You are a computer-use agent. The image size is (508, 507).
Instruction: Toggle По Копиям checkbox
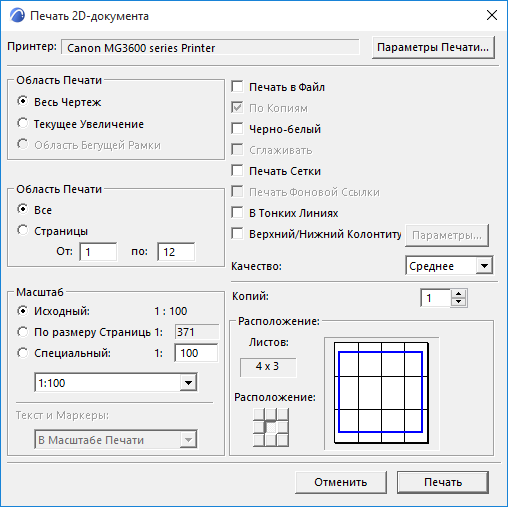click(x=237, y=108)
